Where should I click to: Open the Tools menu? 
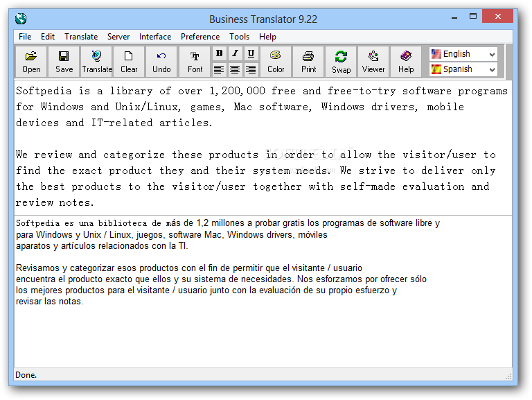tap(239, 37)
